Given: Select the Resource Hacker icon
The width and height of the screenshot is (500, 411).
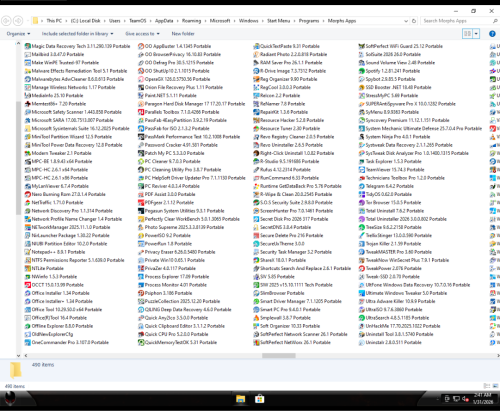Looking at the screenshot, I should point(256,120).
